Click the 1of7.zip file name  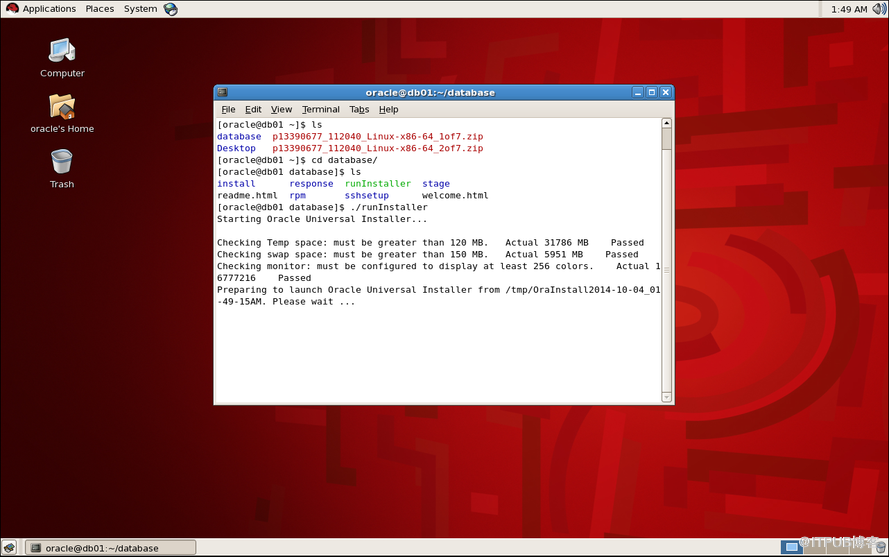click(x=378, y=137)
